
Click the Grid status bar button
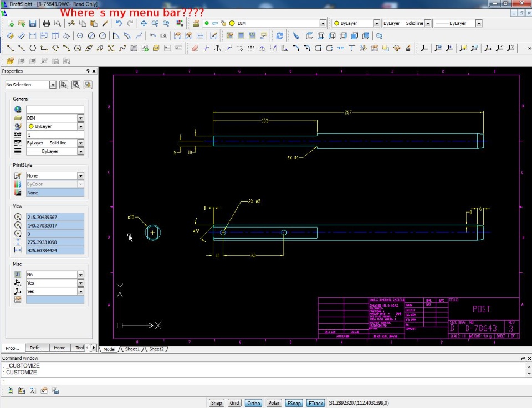[234, 403]
